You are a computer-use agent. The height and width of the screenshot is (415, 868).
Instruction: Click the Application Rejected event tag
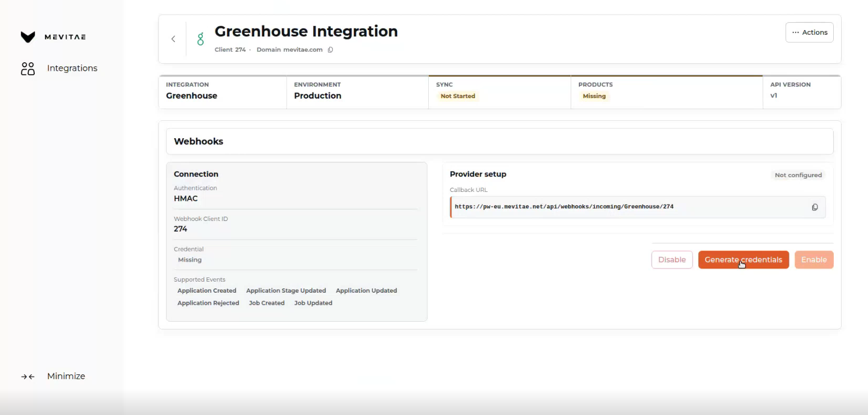(208, 303)
